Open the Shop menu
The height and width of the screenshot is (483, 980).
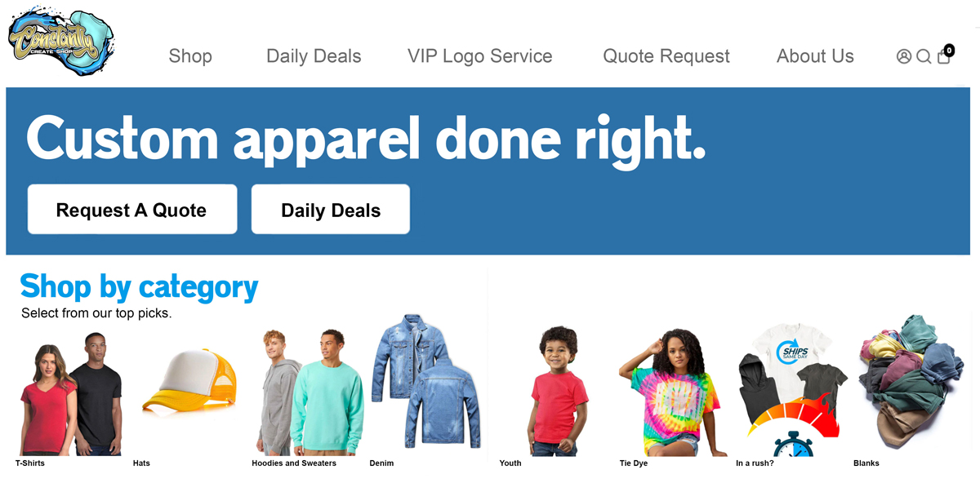click(190, 56)
